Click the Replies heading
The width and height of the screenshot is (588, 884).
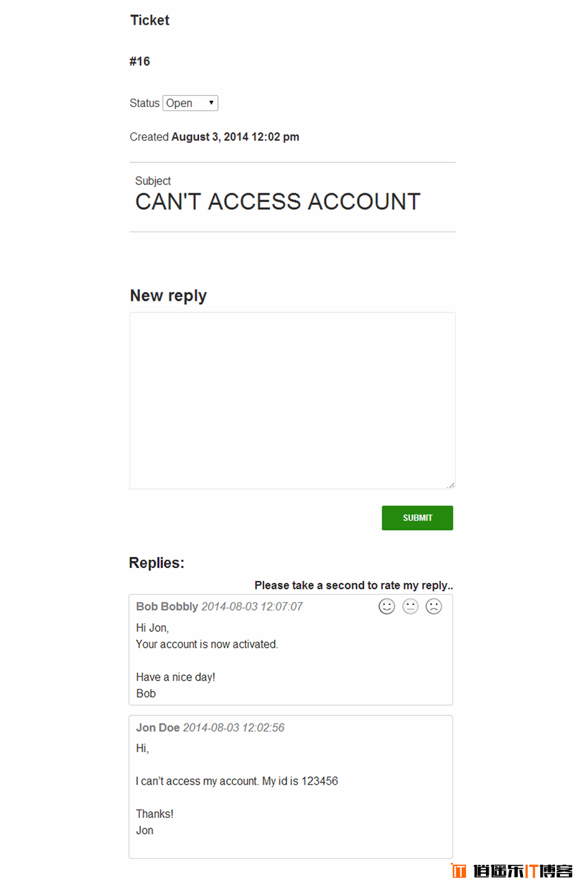pyautogui.click(x=157, y=563)
